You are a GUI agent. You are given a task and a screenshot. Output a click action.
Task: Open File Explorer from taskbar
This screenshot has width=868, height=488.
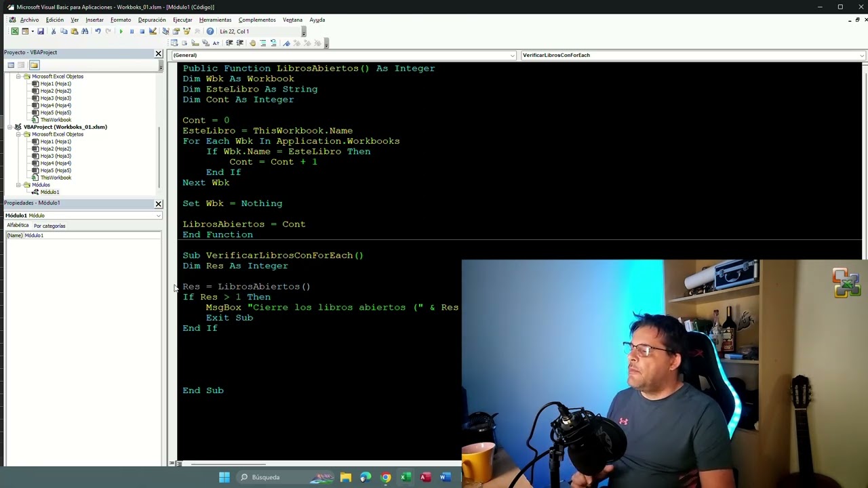[346, 477]
